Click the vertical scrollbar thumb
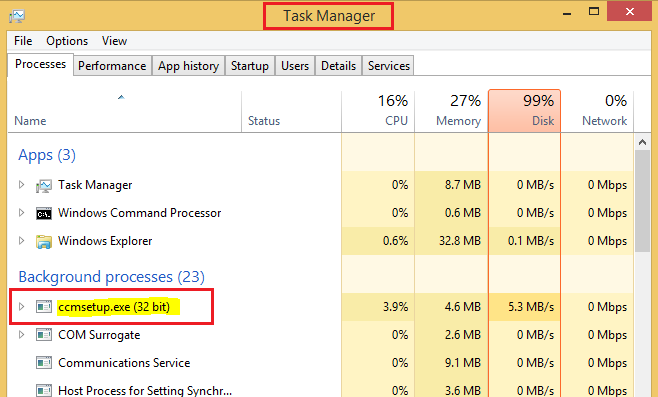 (642, 201)
